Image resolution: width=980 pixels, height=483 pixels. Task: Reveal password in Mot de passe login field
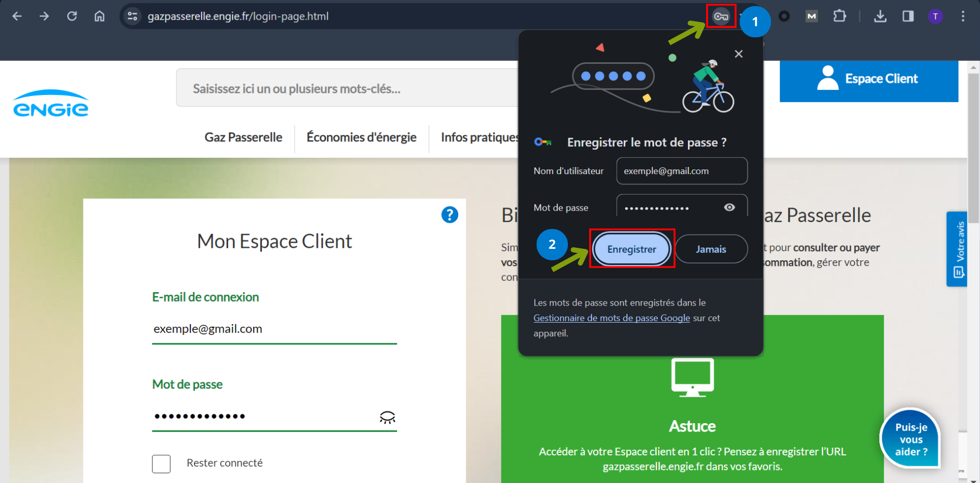pos(387,417)
